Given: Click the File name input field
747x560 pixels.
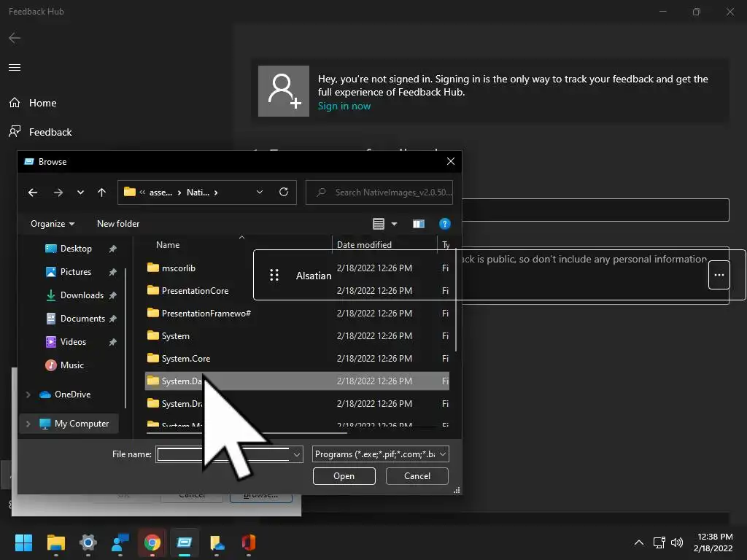Looking at the screenshot, I should click(223, 454).
